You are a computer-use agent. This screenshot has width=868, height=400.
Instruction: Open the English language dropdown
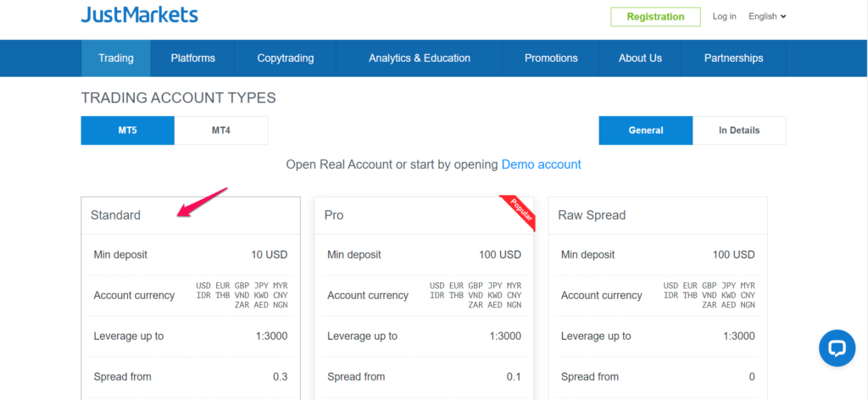click(x=767, y=17)
